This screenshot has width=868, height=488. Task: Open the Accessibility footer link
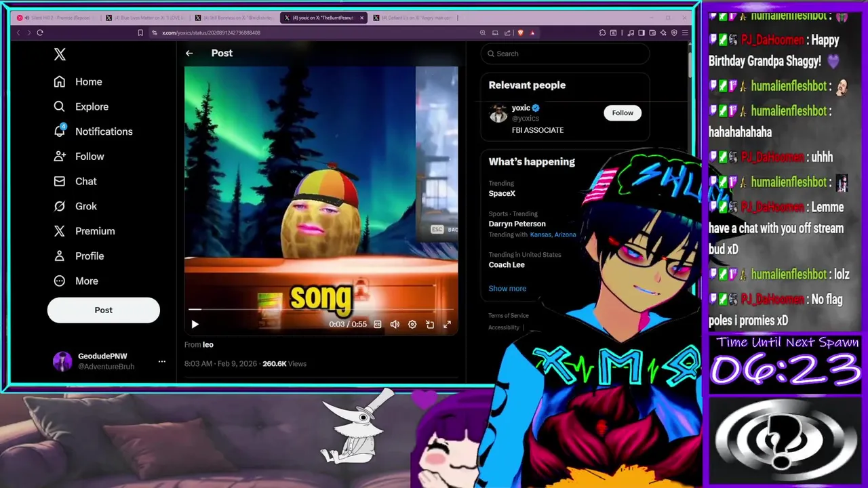(x=504, y=327)
